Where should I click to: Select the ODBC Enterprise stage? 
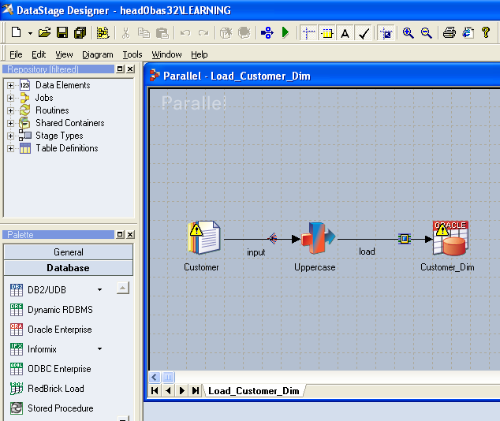[x=50, y=369]
